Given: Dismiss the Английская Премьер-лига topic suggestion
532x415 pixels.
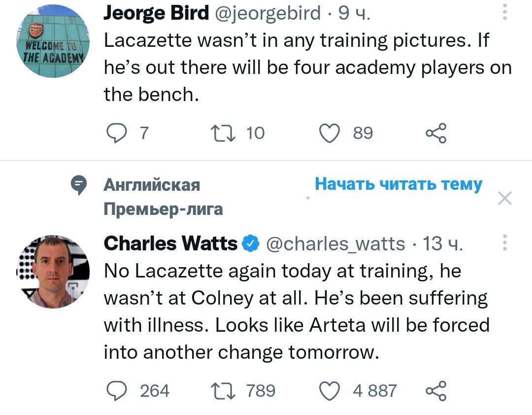Looking at the screenshot, I should pos(505,198).
